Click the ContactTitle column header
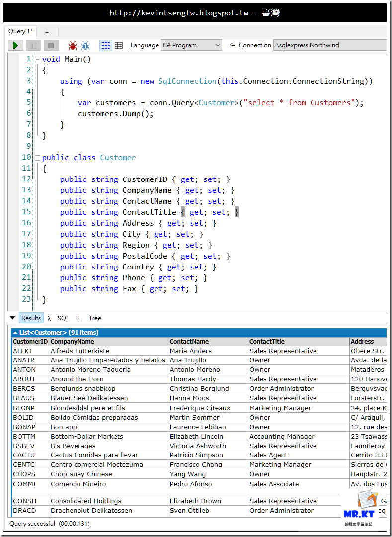392x537 pixels. click(299, 342)
